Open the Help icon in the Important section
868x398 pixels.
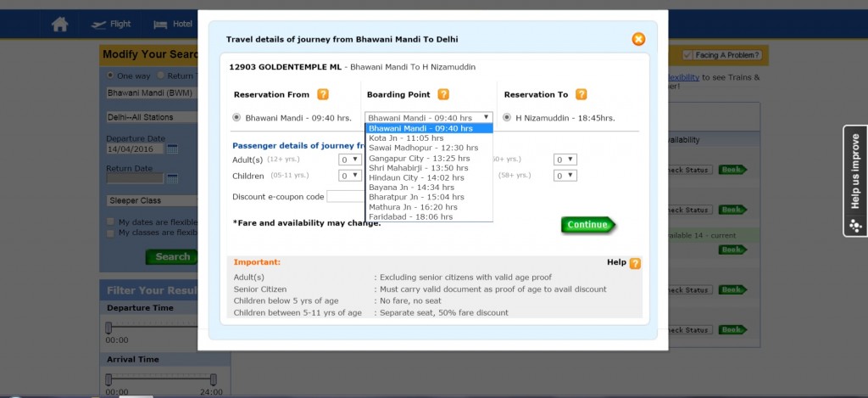pos(635,263)
